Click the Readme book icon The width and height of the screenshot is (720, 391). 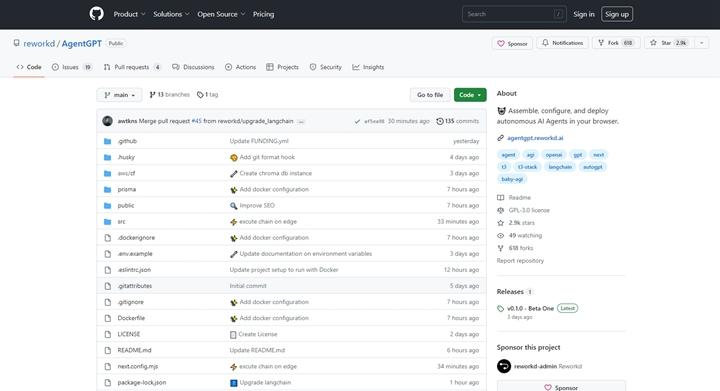[x=501, y=197]
